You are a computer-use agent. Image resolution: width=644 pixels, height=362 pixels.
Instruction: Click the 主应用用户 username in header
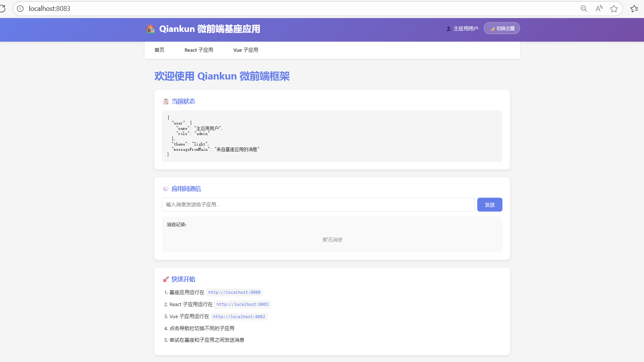tap(466, 29)
